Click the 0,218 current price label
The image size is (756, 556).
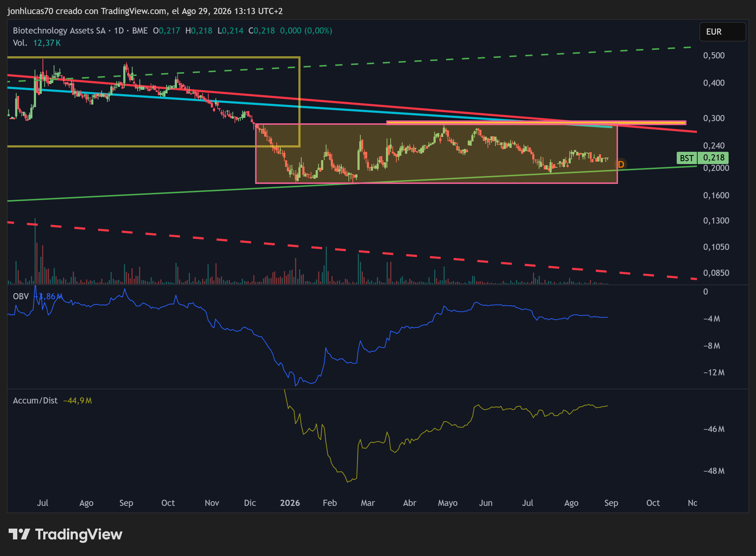pyautogui.click(x=713, y=158)
